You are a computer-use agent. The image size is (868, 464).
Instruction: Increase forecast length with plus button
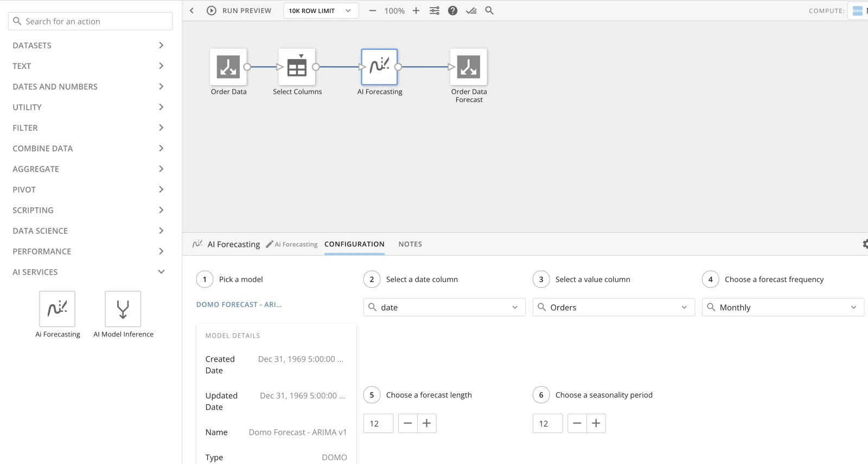[x=427, y=423]
